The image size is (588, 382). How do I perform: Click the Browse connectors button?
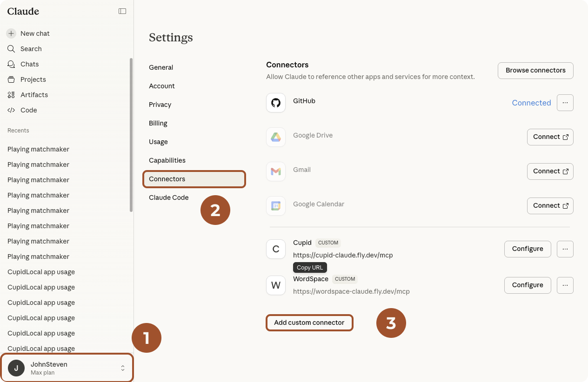[x=535, y=71]
